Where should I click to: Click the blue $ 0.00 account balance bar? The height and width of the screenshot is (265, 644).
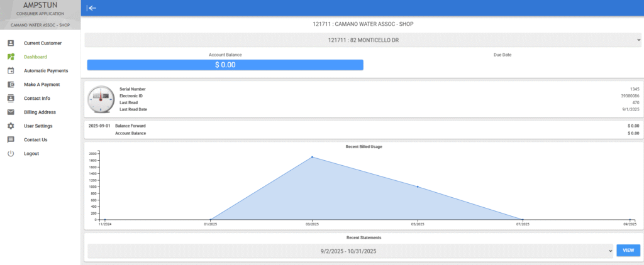tap(225, 65)
